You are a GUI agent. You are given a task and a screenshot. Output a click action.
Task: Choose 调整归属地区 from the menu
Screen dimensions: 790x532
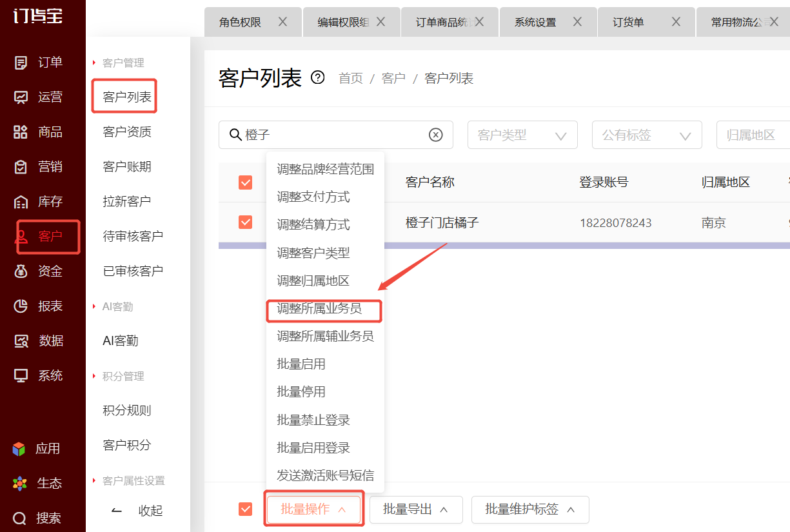pyautogui.click(x=325, y=281)
